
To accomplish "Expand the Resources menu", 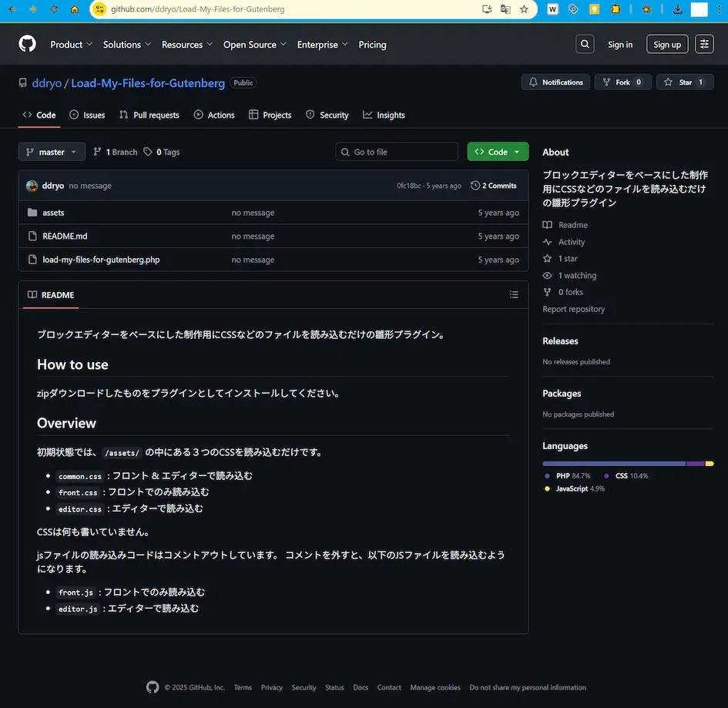I will point(186,45).
